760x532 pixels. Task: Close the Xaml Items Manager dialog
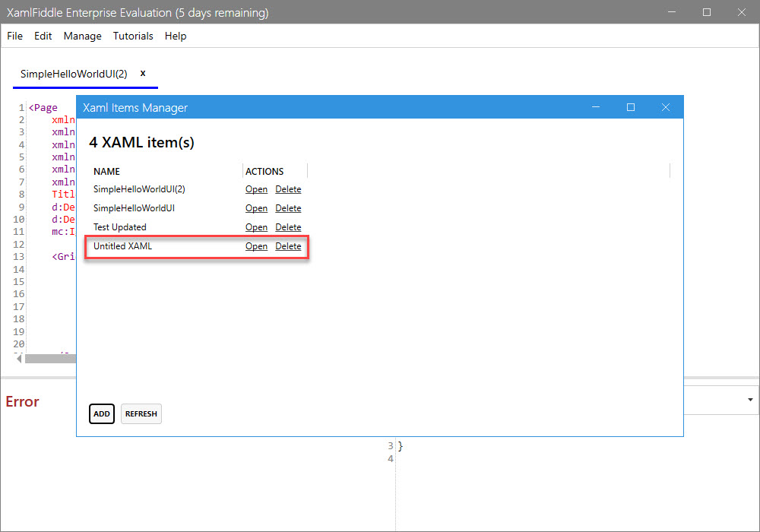click(x=666, y=107)
